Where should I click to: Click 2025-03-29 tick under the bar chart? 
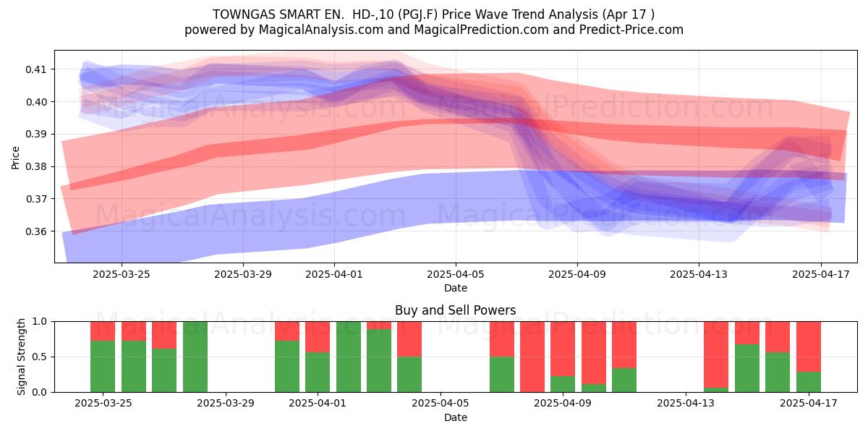[x=226, y=404]
